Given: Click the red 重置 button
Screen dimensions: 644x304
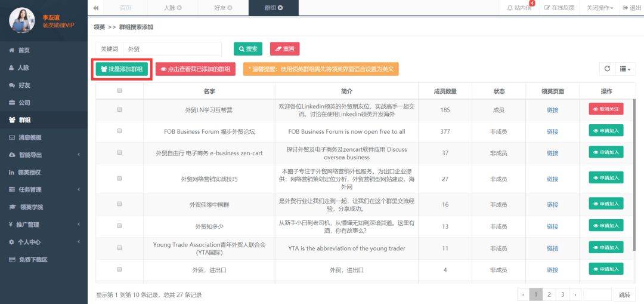Looking at the screenshot, I should click(284, 49).
